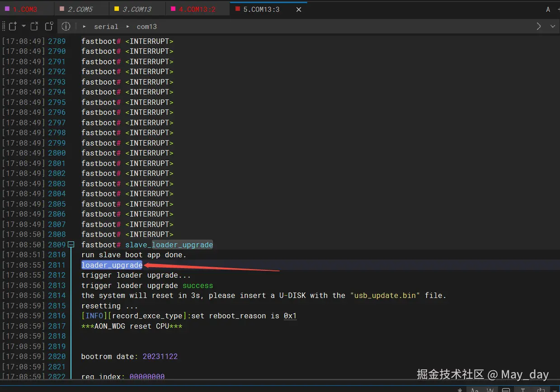Click the "usb_update.bin" file name text

(385, 296)
